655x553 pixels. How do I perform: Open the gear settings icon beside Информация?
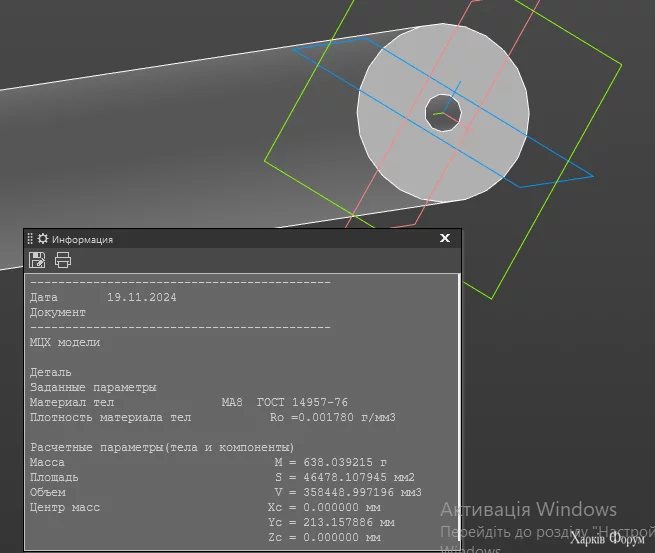(43, 239)
